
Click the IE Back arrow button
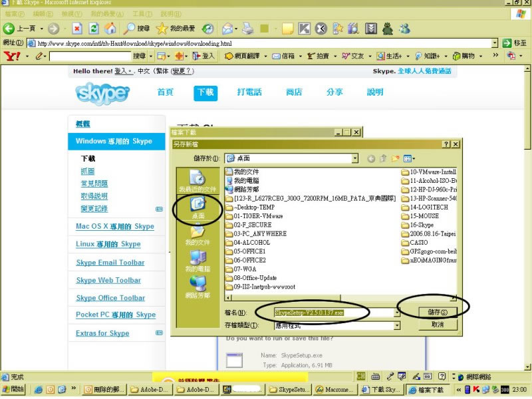[x=9, y=29]
